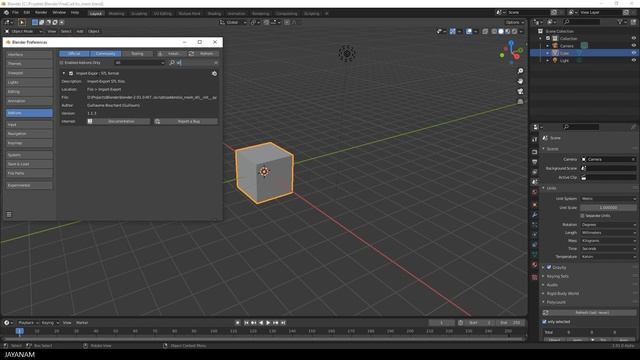Screen dimensions: 640x360
Task: Expand the Light item in outliner
Action: pos(548,60)
